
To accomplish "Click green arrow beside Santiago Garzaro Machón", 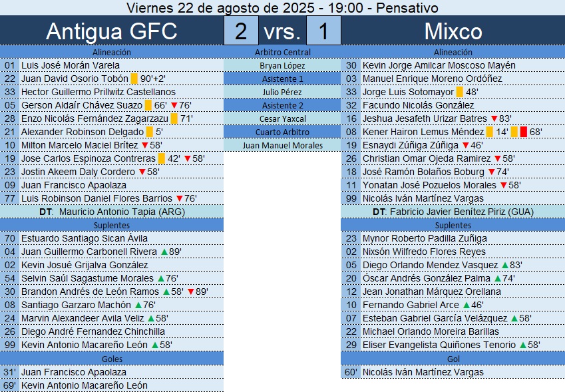I will coord(138,305).
